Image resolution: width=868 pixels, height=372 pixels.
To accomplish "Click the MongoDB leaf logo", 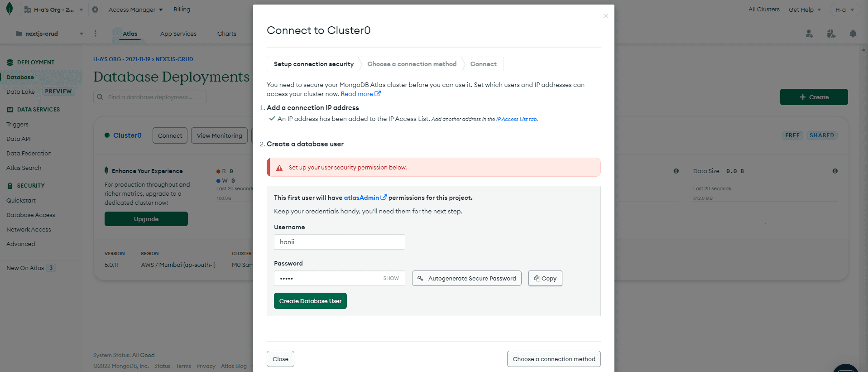I will tap(10, 9).
